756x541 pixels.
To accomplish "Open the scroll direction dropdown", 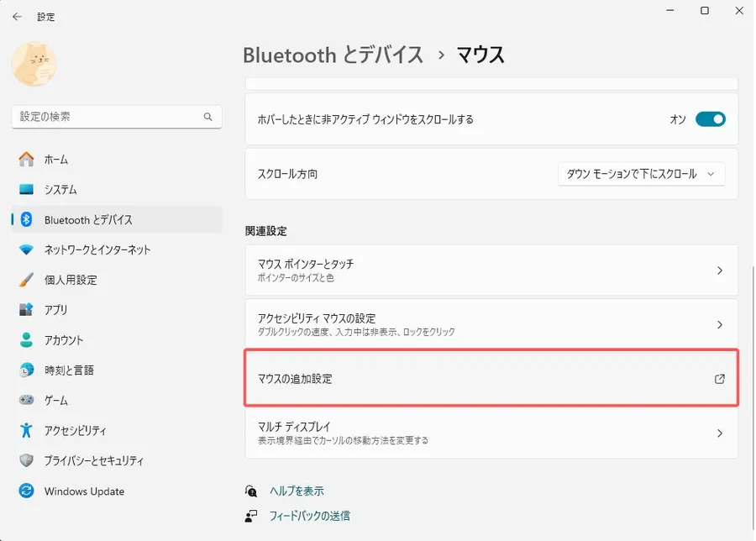I will [641, 174].
